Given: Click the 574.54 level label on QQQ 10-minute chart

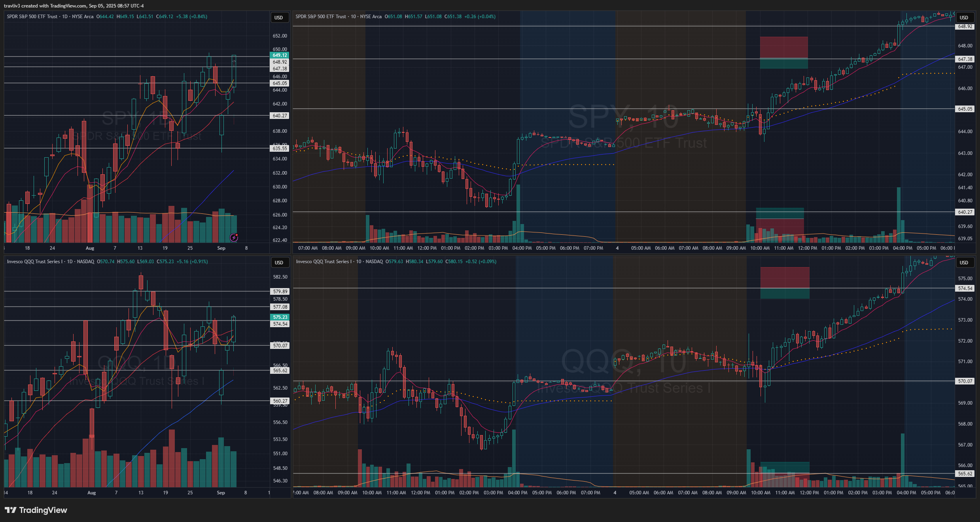Looking at the screenshot, I should (965, 288).
